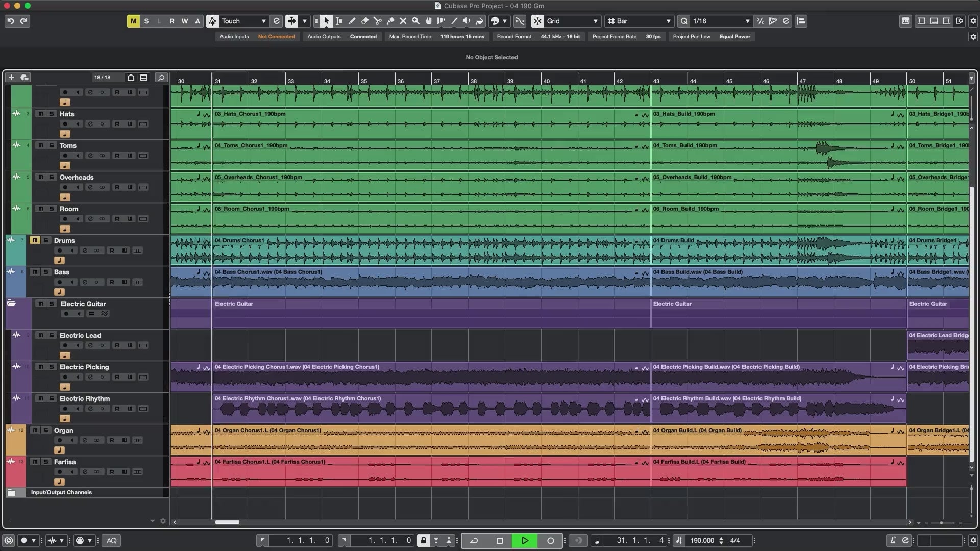Image resolution: width=980 pixels, height=551 pixels.
Task: Click the Add Track plus icon
Action: pyautogui.click(x=11, y=78)
